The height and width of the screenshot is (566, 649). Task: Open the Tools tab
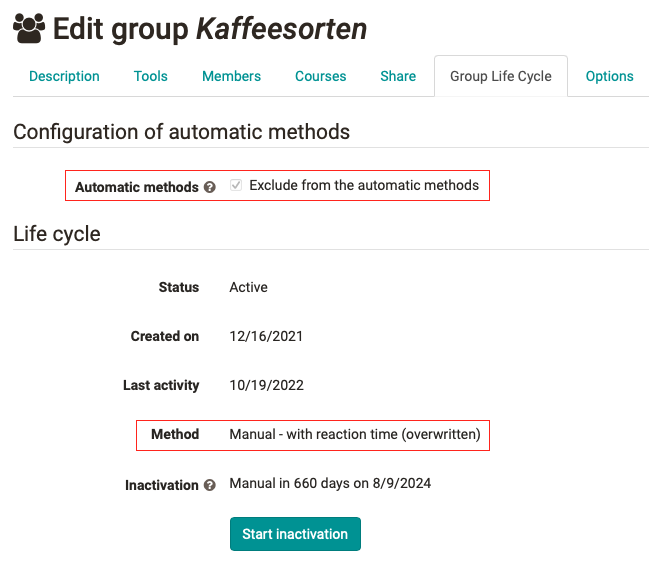(150, 76)
